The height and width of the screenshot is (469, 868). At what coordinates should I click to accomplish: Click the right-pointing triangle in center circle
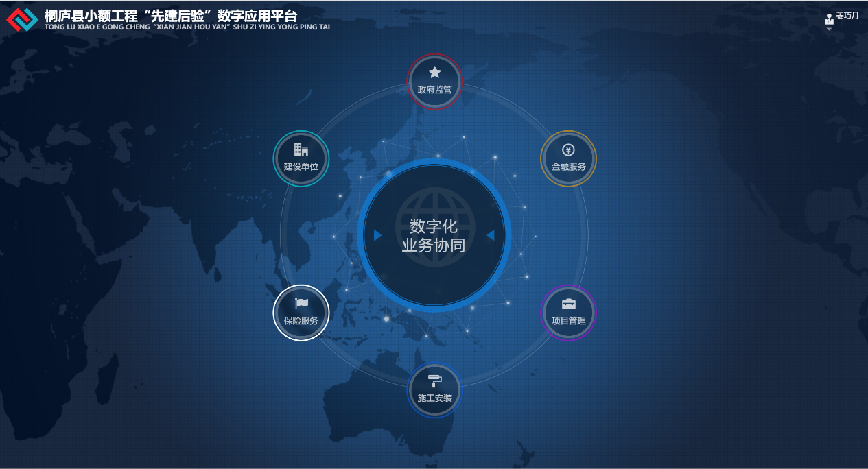377,235
